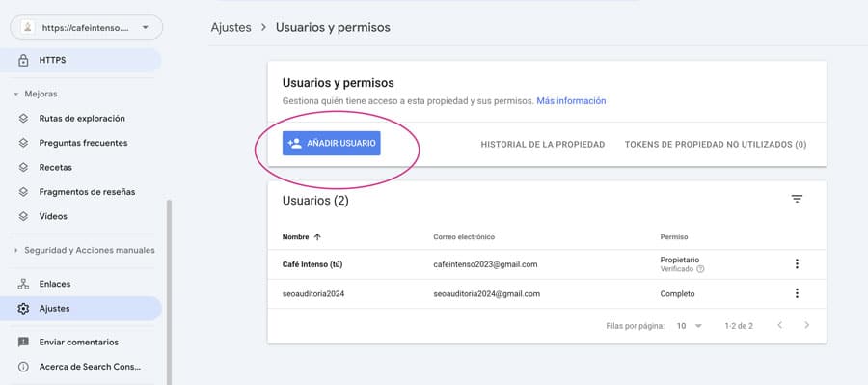
Task: Go to the previous page of users
Action: (779, 326)
